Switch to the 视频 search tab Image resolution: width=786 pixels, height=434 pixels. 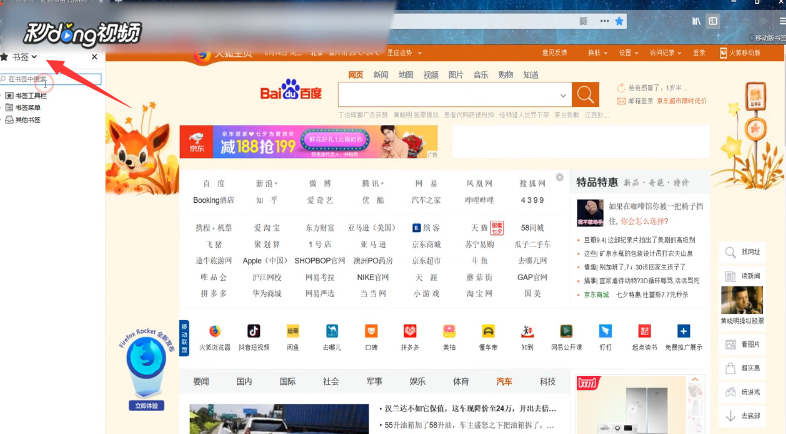point(431,75)
